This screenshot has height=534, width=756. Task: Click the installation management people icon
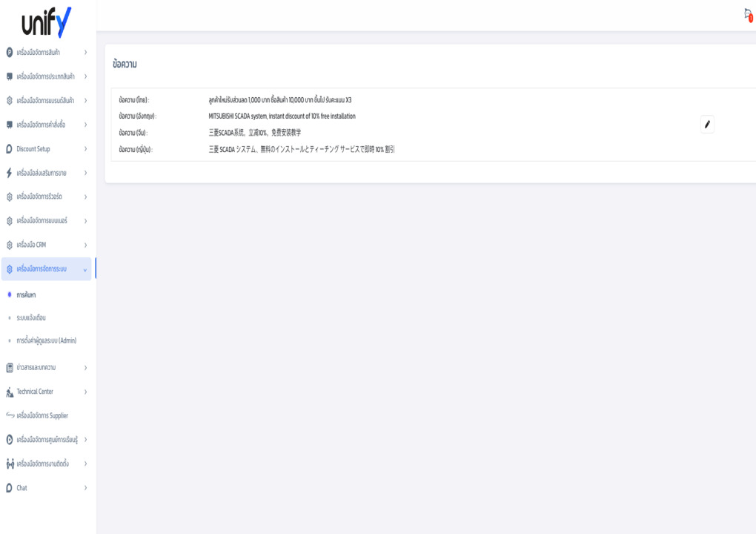click(9, 464)
